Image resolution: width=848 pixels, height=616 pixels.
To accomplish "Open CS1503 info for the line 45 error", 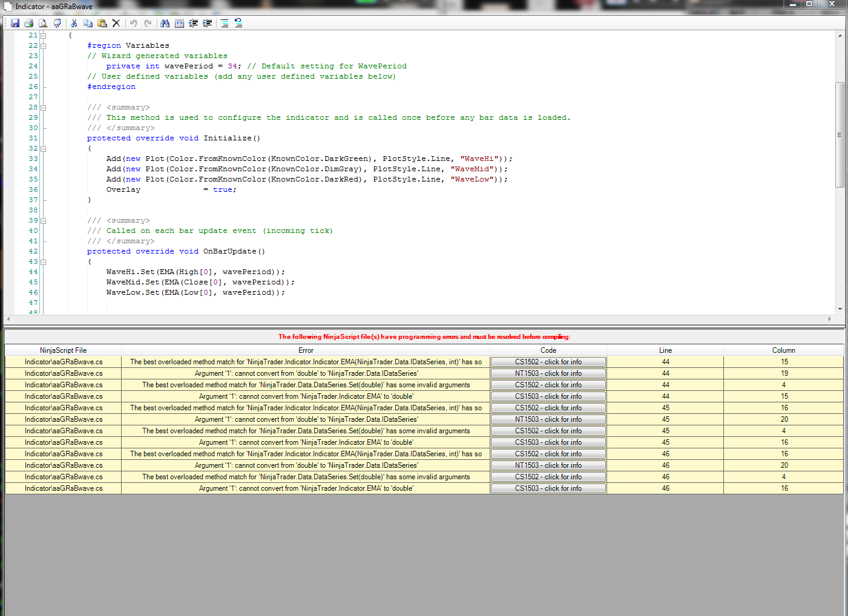I will [548, 442].
